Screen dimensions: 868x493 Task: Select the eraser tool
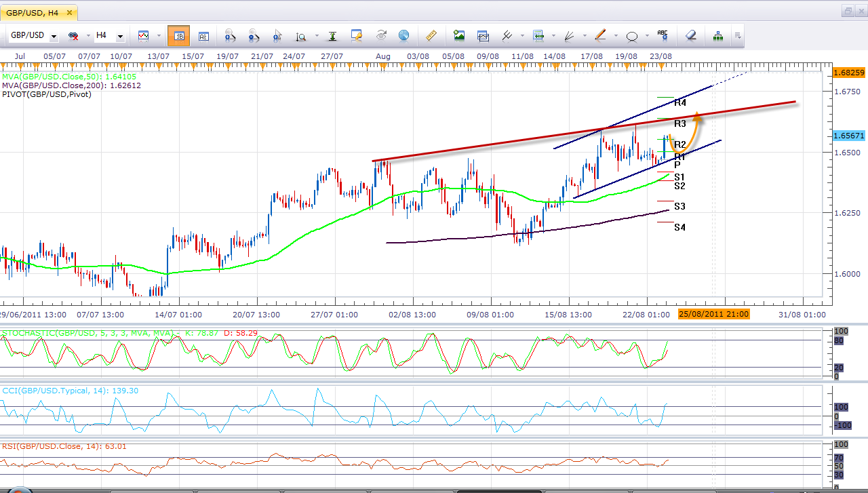click(690, 35)
